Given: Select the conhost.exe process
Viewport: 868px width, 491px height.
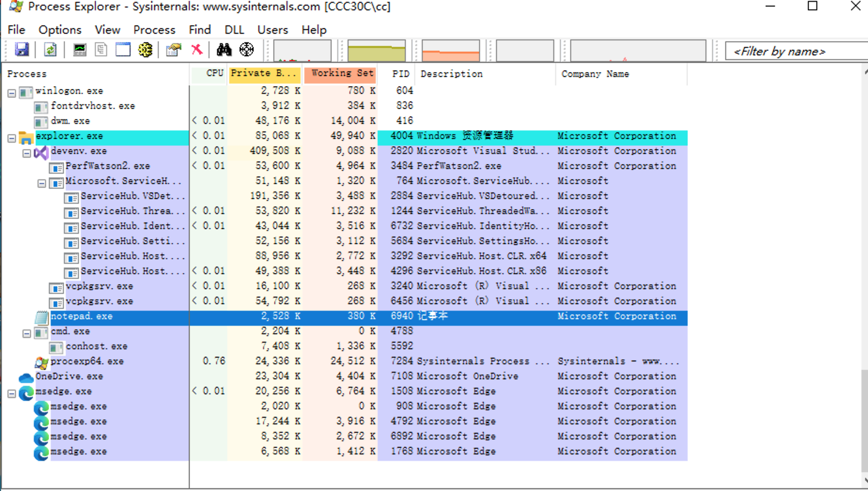Looking at the screenshot, I should (345, 346).
